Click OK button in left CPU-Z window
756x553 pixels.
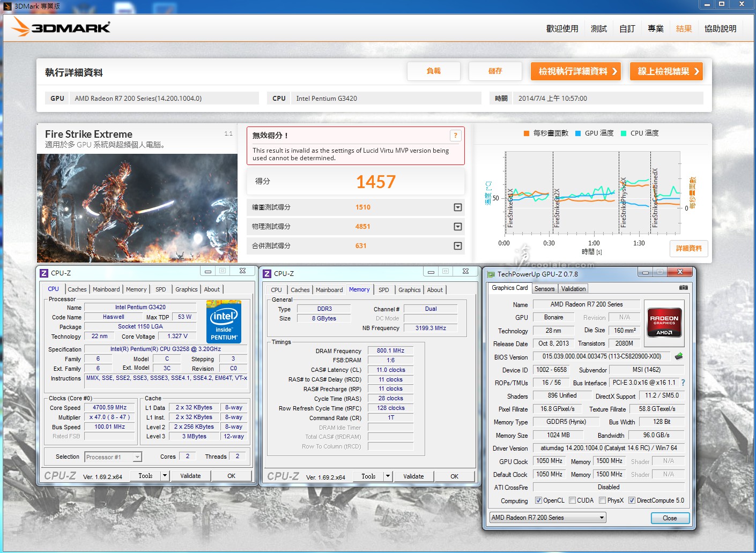pyautogui.click(x=231, y=476)
